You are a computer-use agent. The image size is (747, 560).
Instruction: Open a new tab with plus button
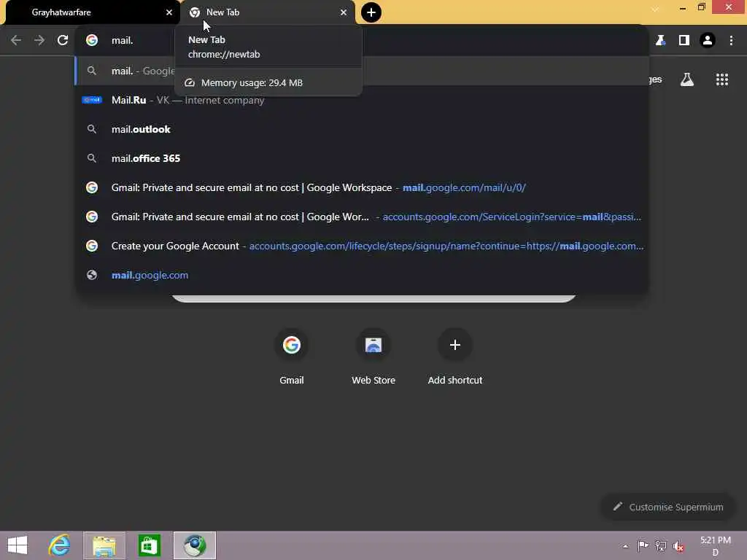click(371, 12)
